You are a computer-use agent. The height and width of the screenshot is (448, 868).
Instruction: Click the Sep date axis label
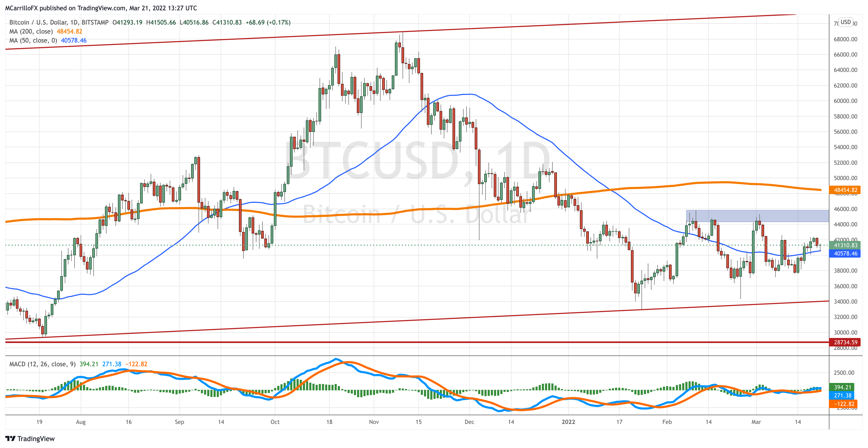pyautogui.click(x=179, y=422)
